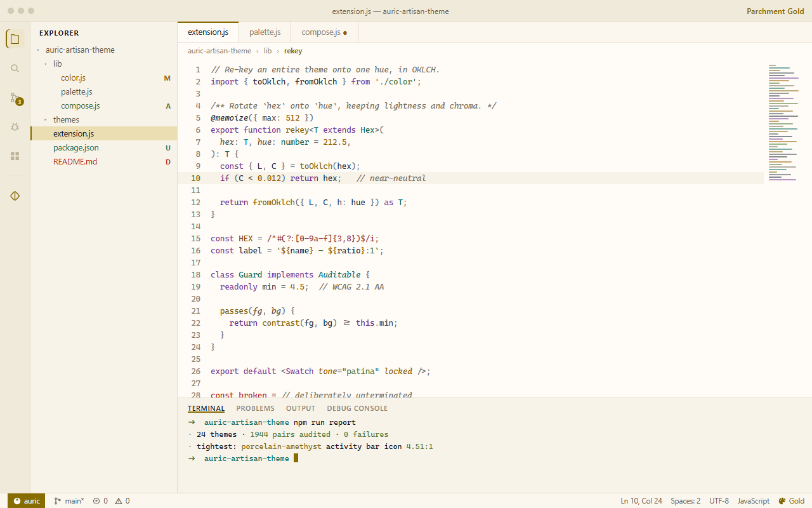Click the warning triangle count in status bar
The image size is (812, 508).
122,501
